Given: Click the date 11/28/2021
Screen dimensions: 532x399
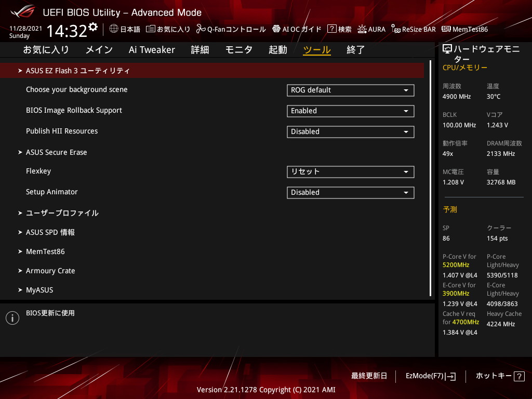Looking at the screenshot, I should (x=26, y=29).
